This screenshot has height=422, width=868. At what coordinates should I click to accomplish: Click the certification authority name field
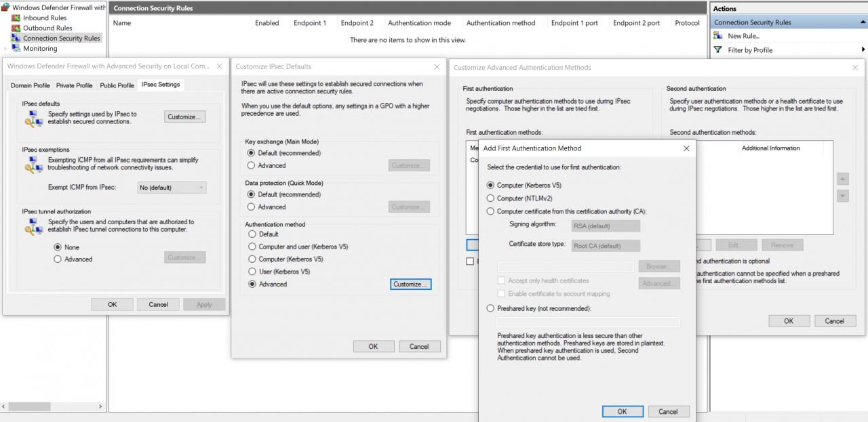coord(566,267)
